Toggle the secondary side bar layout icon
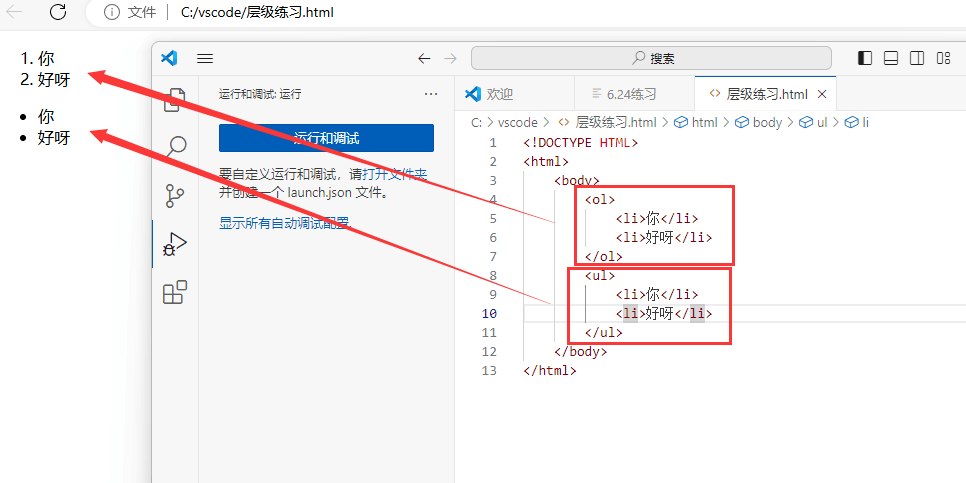Viewport: 966px width, 483px height. pos(917,59)
